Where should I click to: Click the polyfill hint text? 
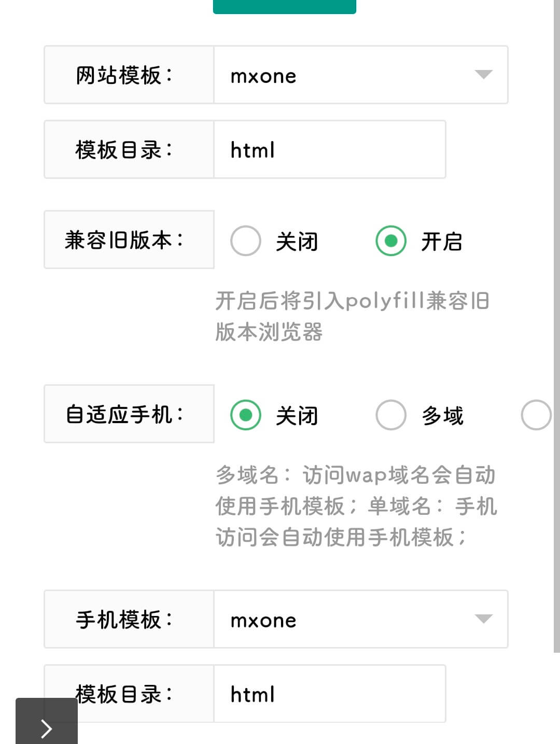(353, 316)
